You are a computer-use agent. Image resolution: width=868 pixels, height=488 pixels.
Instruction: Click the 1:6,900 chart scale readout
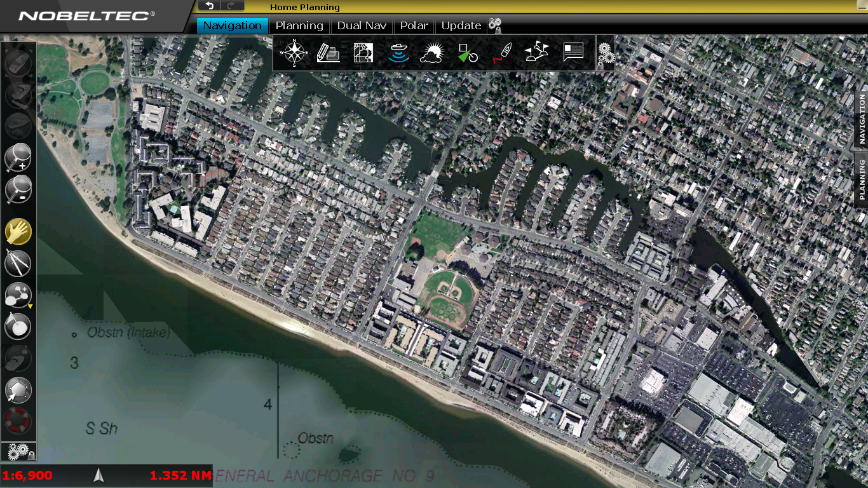(27, 475)
